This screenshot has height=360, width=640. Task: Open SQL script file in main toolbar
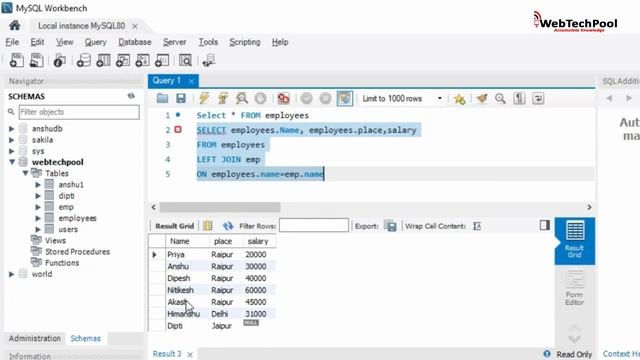[x=37, y=60]
